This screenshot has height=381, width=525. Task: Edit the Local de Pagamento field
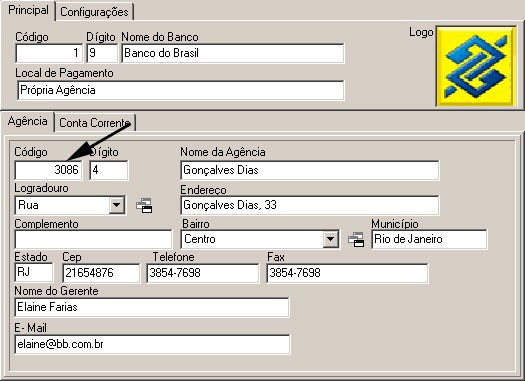click(x=180, y=90)
